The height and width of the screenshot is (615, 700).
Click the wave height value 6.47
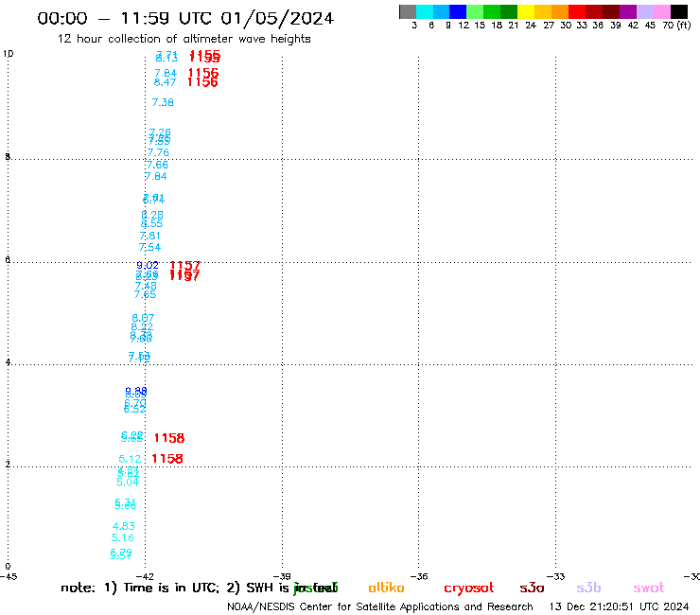pyautogui.click(x=165, y=82)
